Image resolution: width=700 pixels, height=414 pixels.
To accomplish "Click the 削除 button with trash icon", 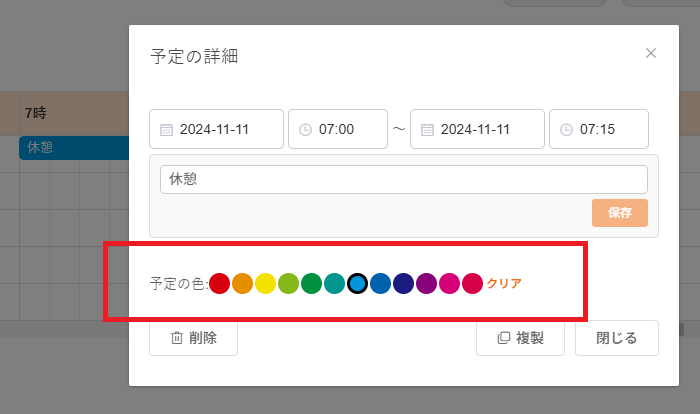I will [193, 338].
